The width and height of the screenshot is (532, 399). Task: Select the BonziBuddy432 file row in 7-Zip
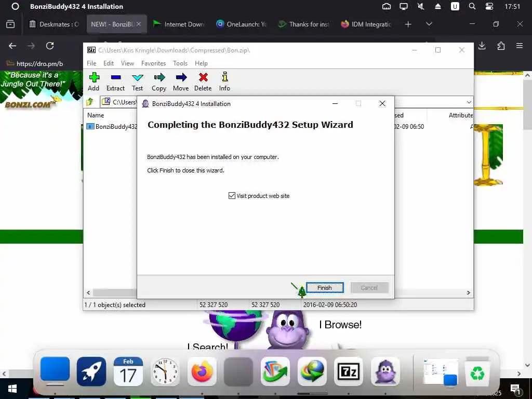click(x=112, y=127)
